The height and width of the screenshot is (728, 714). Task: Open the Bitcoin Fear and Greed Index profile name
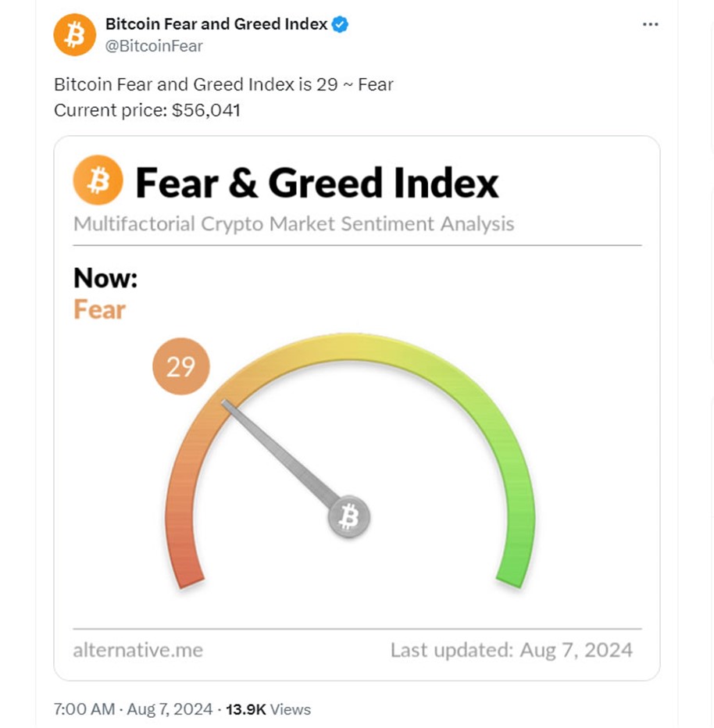click(x=216, y=24)
